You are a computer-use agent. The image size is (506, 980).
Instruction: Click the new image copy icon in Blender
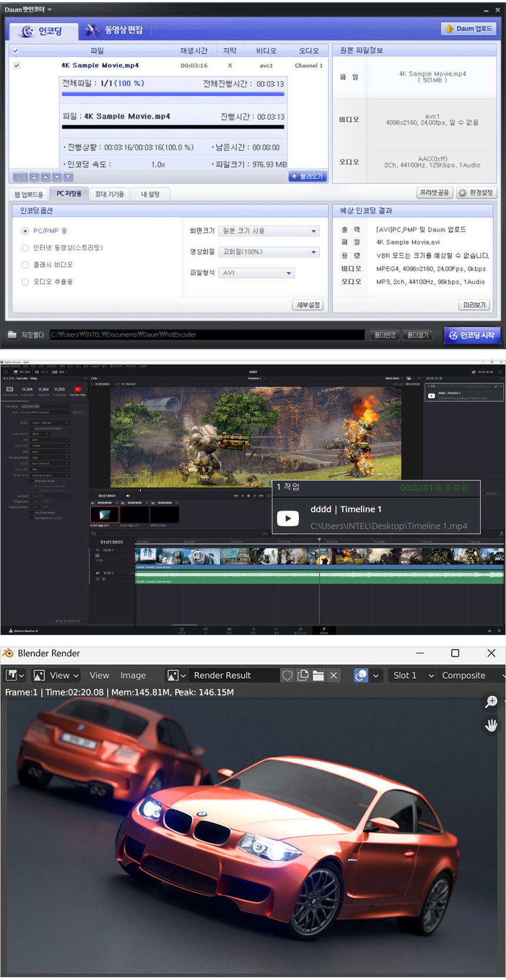pos(303,676)
